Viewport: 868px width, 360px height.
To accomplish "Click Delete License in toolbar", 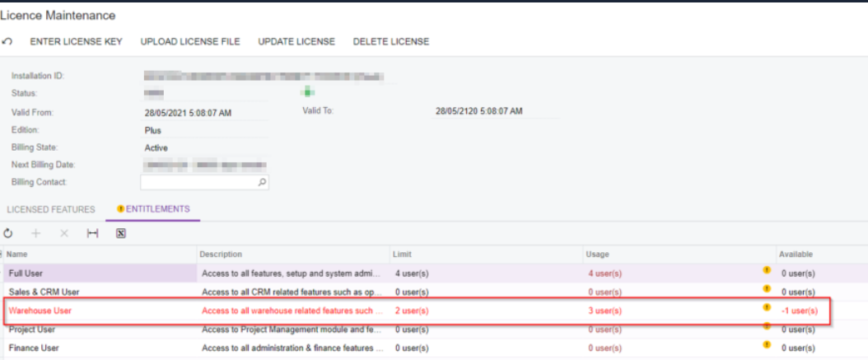I will coord(390,42).
